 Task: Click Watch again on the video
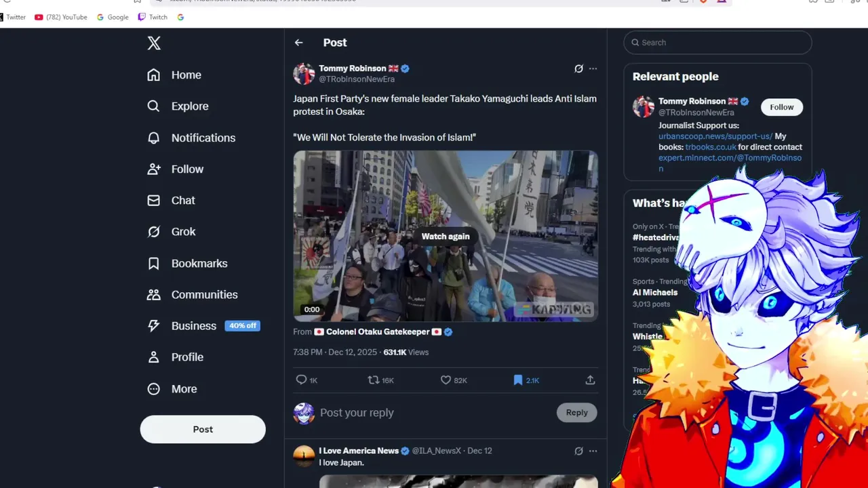pyautogui.click(x=446, y=236)
